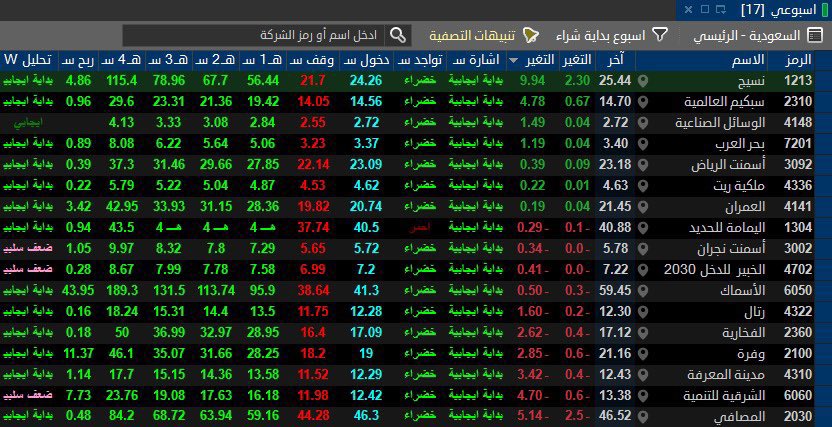Click the pin icon in the الفخارية row
Viewport: 832px width, 427px height.
tap(643, 333)
